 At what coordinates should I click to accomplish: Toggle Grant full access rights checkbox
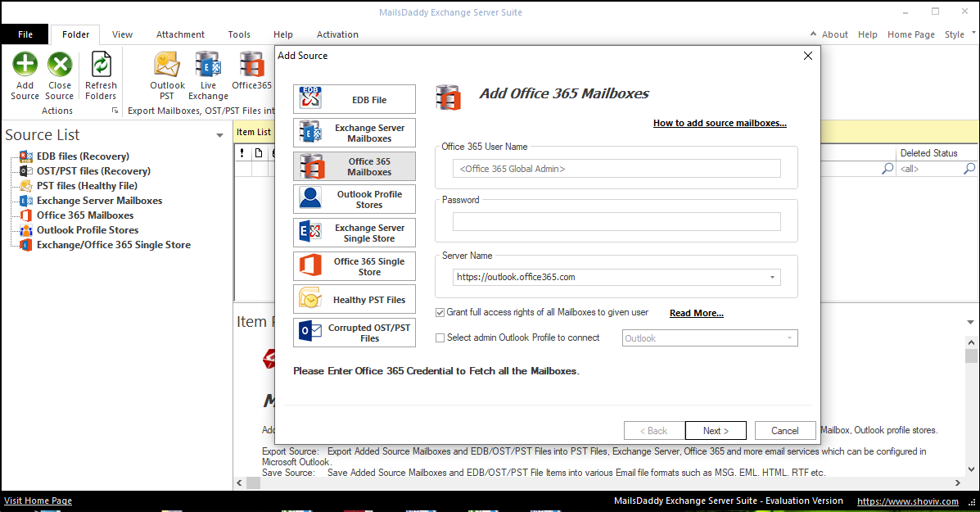pos(440,313)
